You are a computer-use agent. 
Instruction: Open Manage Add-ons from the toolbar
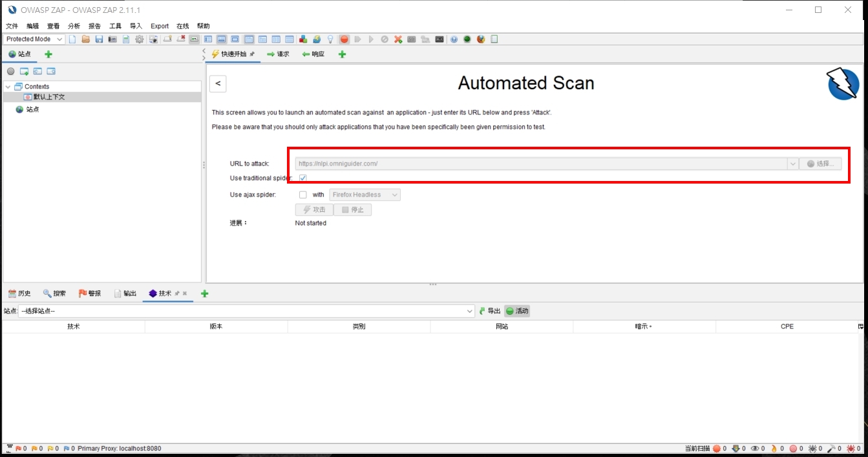coord(304,39)
